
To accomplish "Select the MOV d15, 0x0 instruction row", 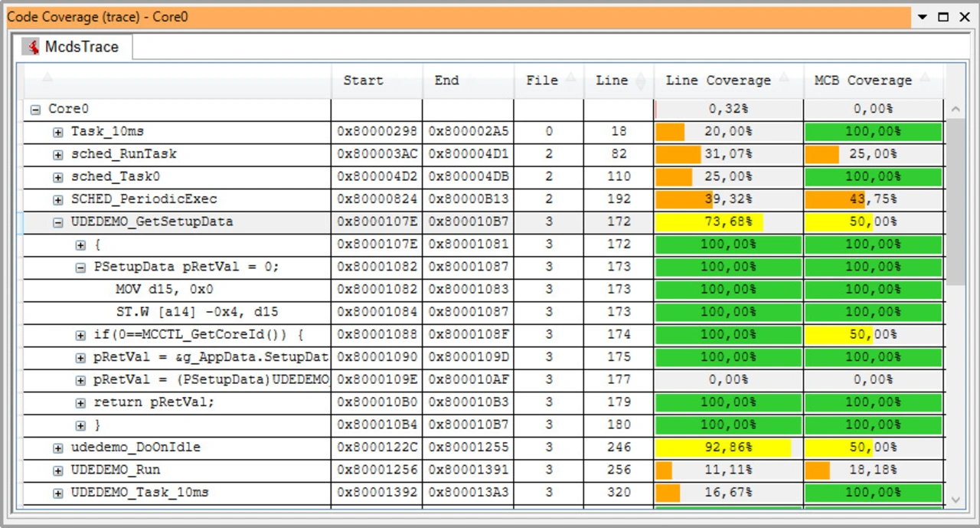I will coord(164,290).
